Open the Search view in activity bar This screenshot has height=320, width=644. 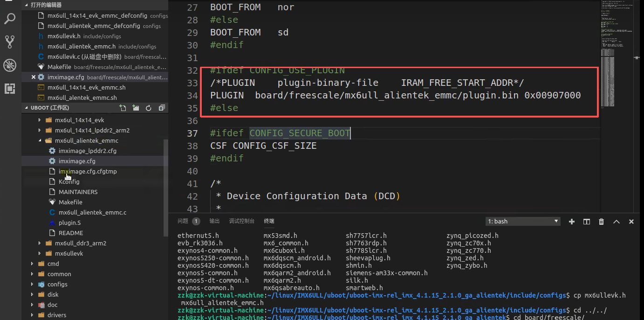pos(10,19)
